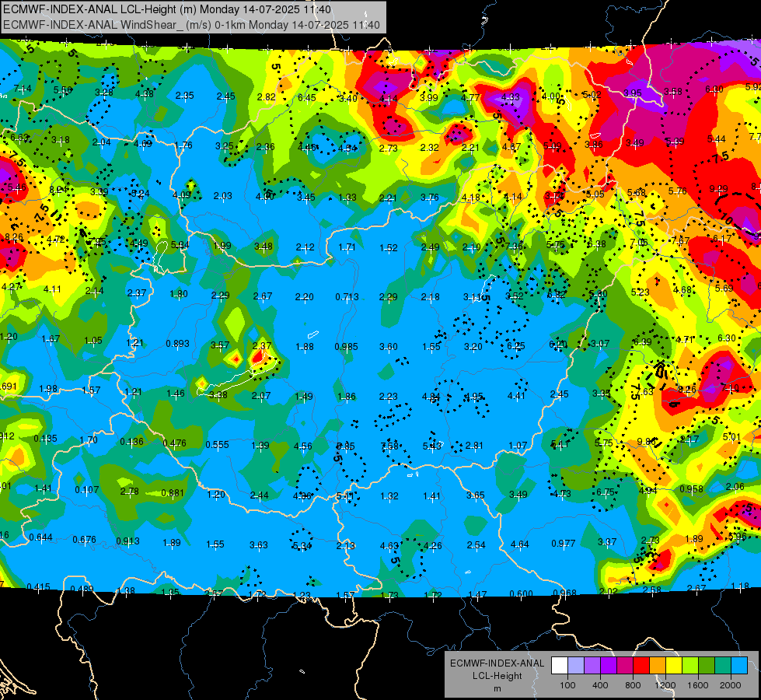Click the wind shear value 3.63
This screenshot has width=761, height=700.
pos(259,545)
